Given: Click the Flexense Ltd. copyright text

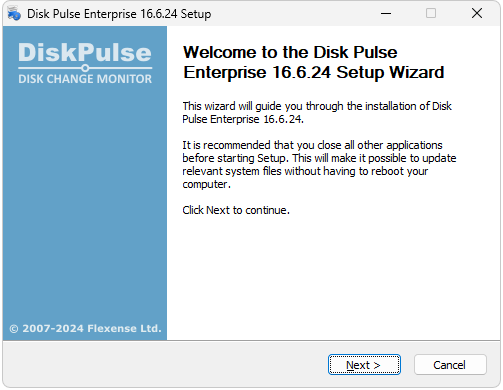Looking at the screenshot, I should pos(85,329).
